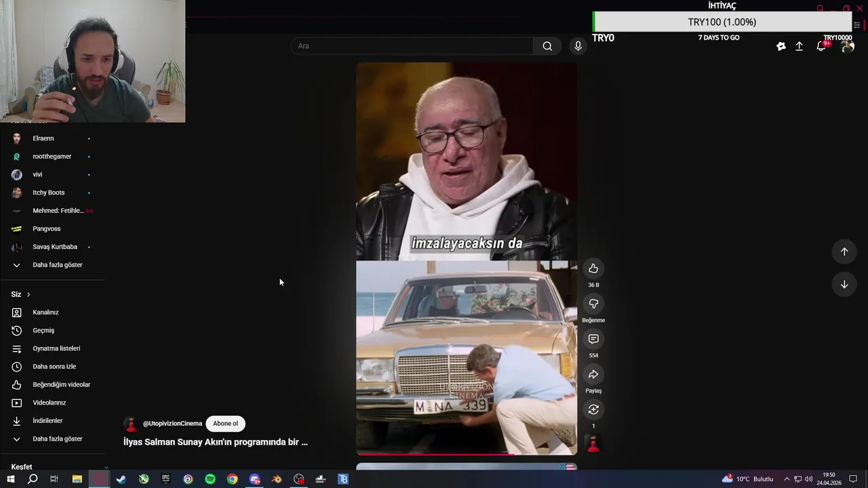Open Windows notification center icon

pyautogui.click(x=854, y=479)
